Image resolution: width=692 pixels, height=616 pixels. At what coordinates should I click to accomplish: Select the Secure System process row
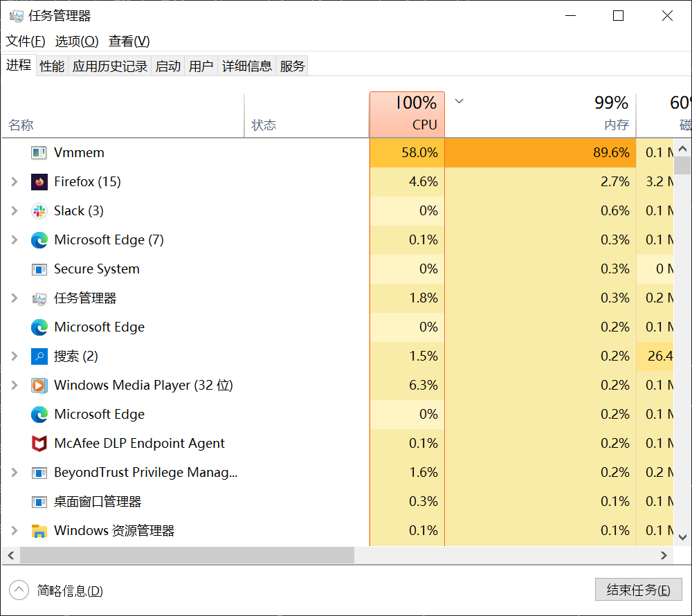337,269
